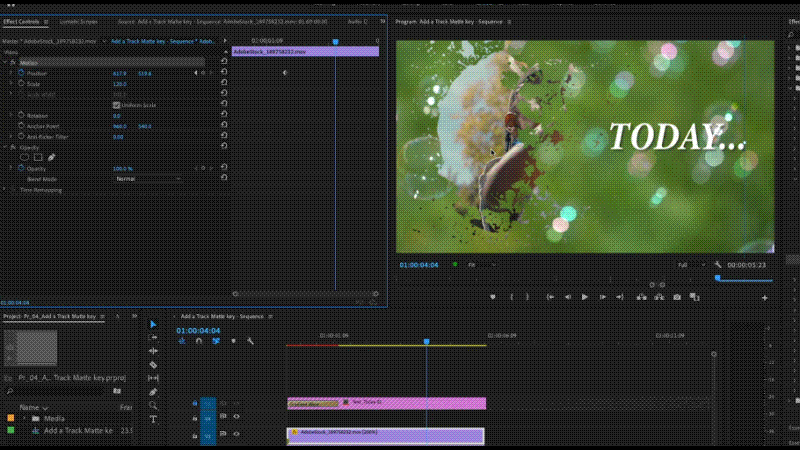The height and width of the screenshot is (450, 800).
Task: Create ellipse mask under Opacity
Action: click(24, 158)
